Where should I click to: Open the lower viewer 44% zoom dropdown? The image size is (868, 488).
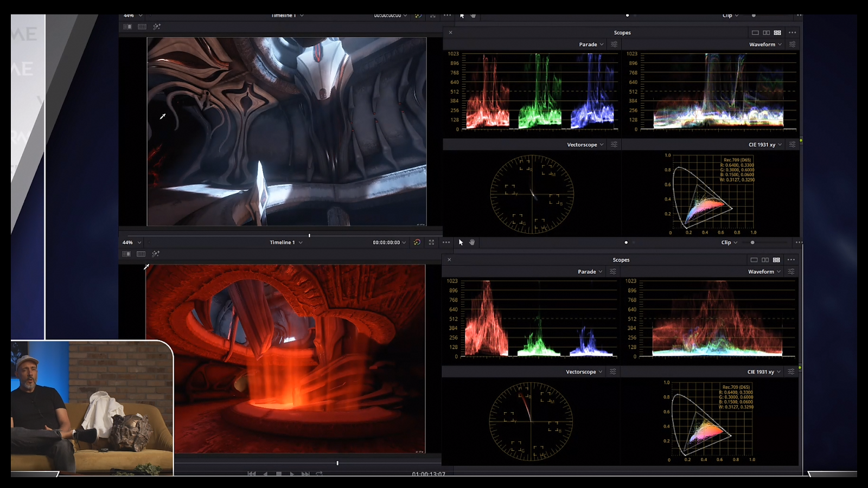coord(132,242)
